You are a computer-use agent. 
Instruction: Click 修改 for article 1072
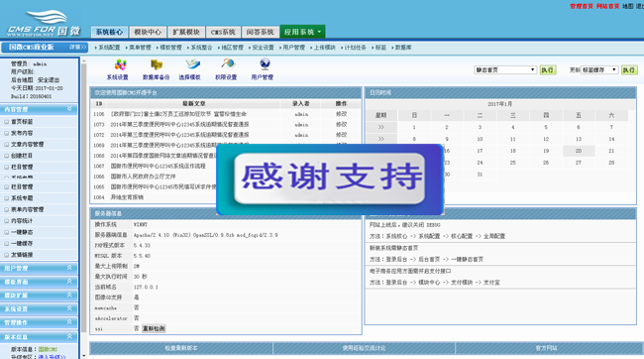(x=341, y=135)
